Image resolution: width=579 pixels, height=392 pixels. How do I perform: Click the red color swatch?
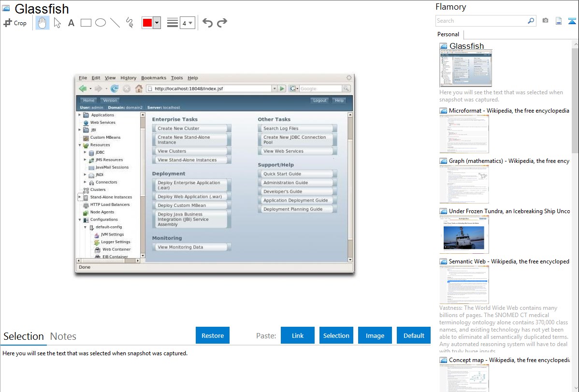[147, 23]
